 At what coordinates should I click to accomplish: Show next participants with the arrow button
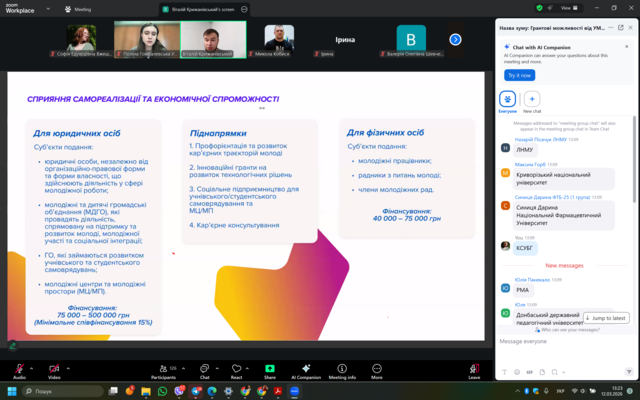[x=455, y=39]
